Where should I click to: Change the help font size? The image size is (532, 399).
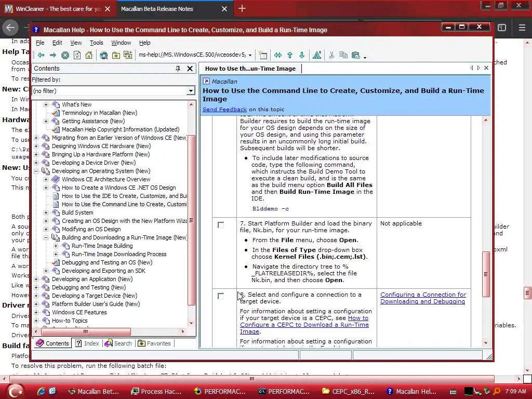(x=317, y=55)
